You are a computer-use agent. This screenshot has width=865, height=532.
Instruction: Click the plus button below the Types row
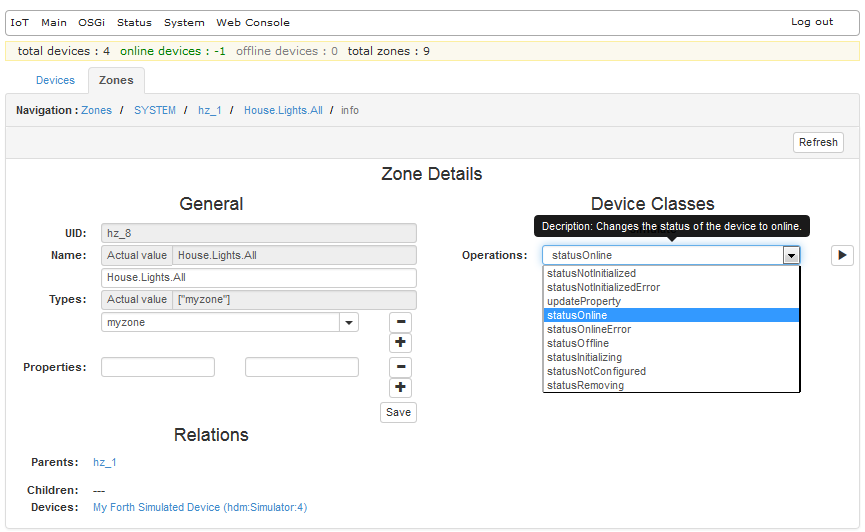coord(400,344)
